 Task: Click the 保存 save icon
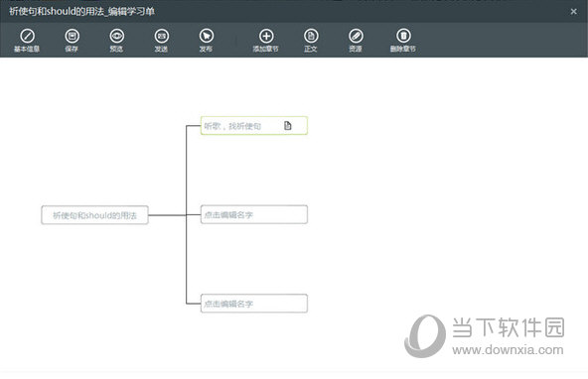[x=72, y=36]
